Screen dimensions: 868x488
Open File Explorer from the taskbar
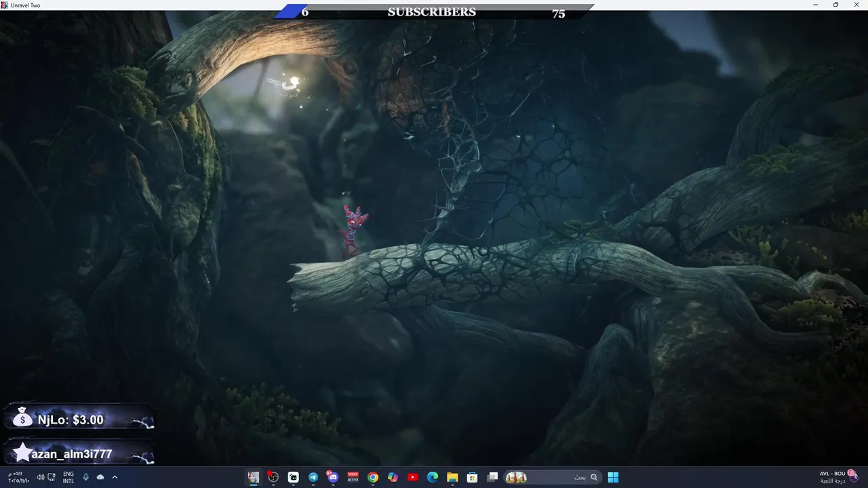(x=452, y=477)
